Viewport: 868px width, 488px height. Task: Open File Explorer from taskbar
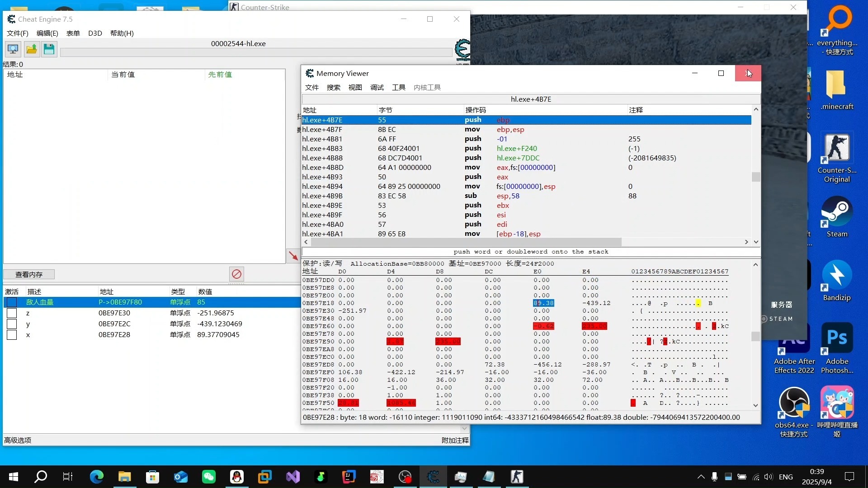click(124, 477)
